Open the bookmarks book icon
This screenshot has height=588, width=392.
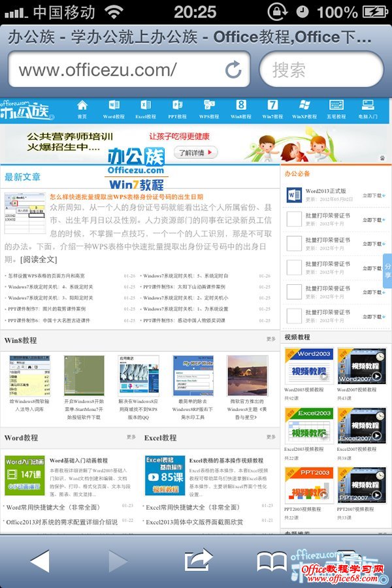click(x=272, y=561)
